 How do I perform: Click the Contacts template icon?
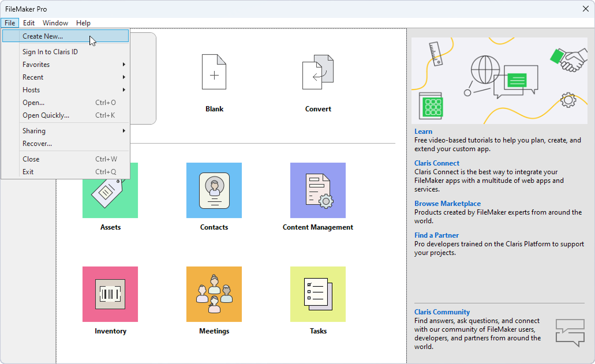(214, 191)
